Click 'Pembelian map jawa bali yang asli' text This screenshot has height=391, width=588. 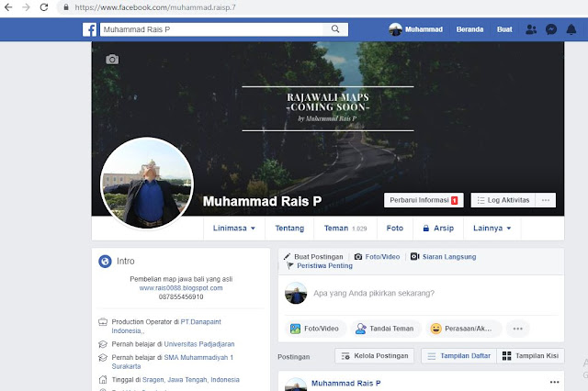coord(181,279)
